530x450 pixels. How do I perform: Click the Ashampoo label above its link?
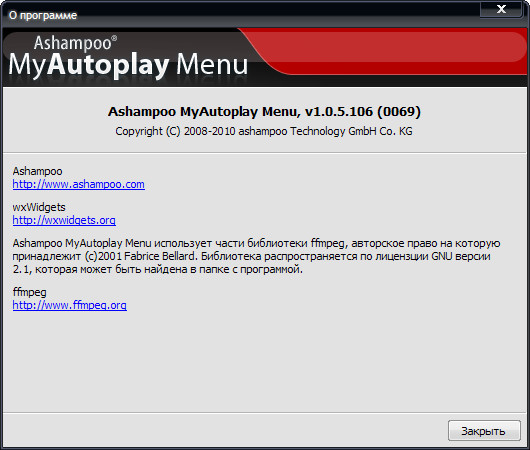coord(38,171)
